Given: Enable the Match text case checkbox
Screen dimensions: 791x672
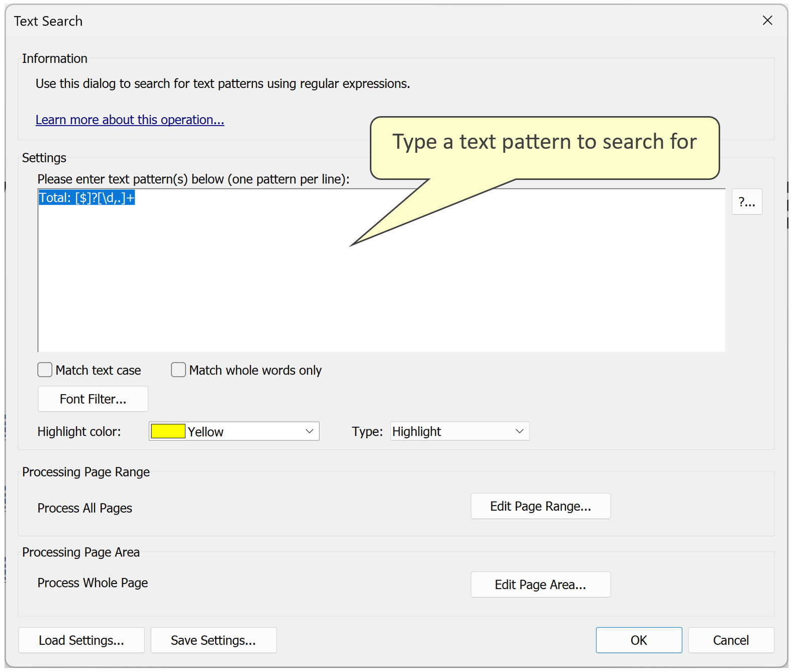Looking at the screenshot, I should (x=45, y=370).
